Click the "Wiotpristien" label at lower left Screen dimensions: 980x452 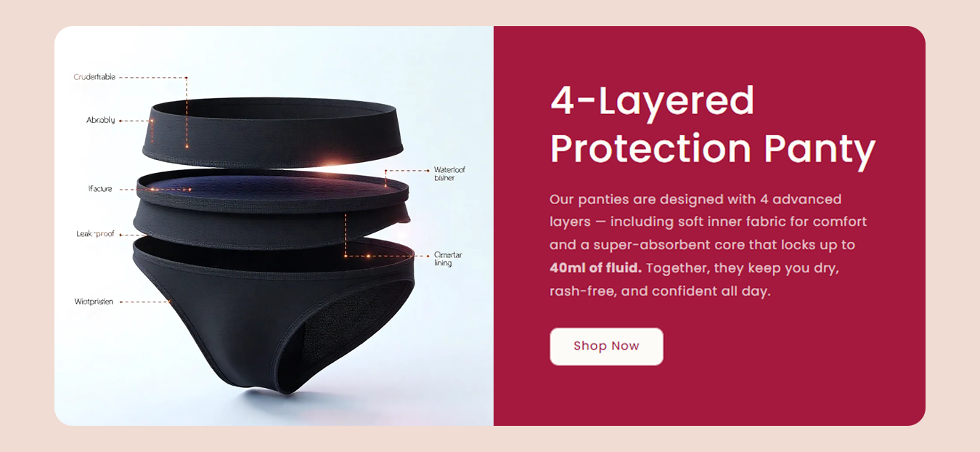point(94,302)
